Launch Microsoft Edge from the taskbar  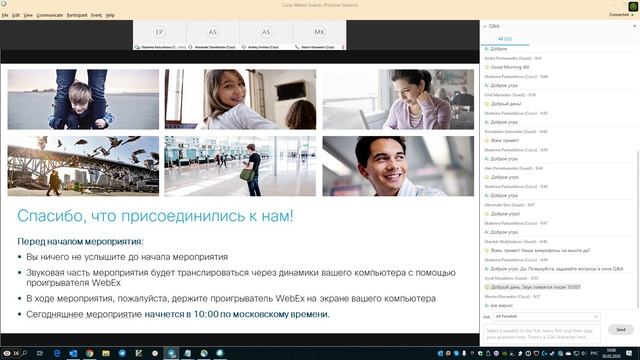(57, 353)
